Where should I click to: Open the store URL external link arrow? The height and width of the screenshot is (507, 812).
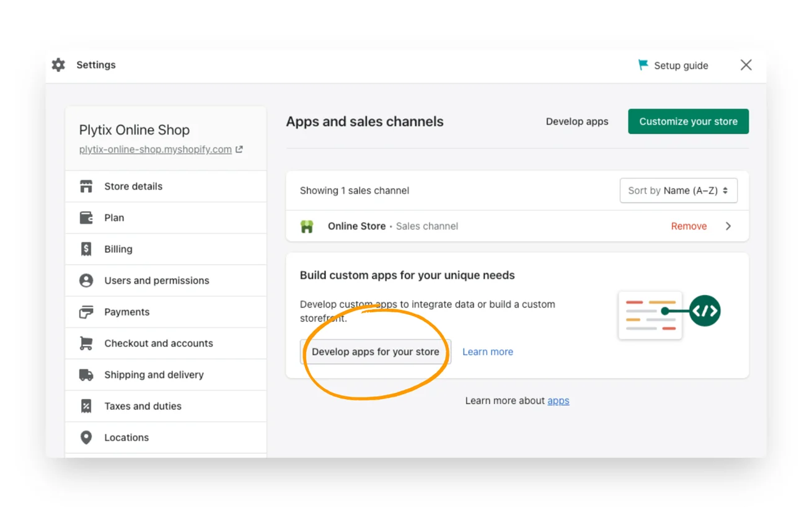(239, 149)
